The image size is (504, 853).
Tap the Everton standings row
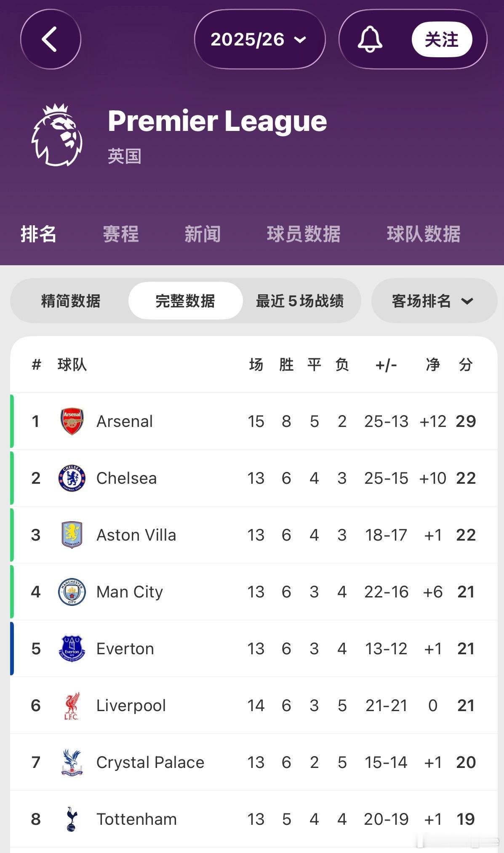[253, 649]
